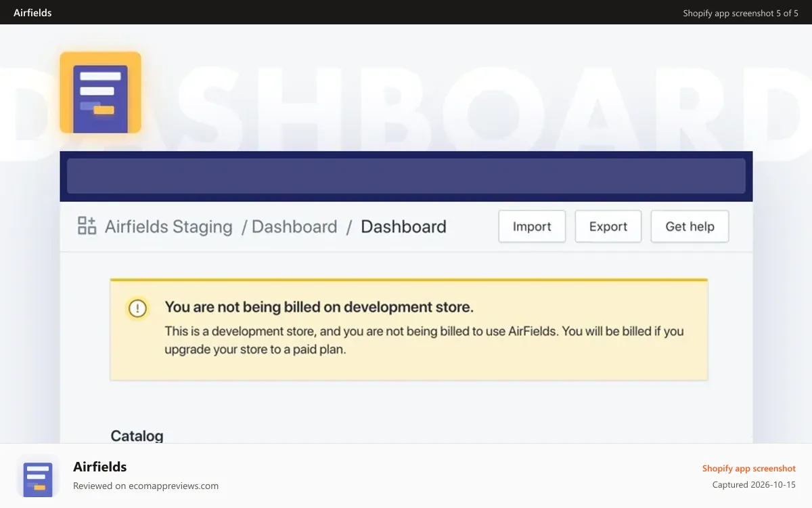Click the 'Shopify app screenshot' orange label
This screenshot has height=508, width=812.
[x=748, y=468]
